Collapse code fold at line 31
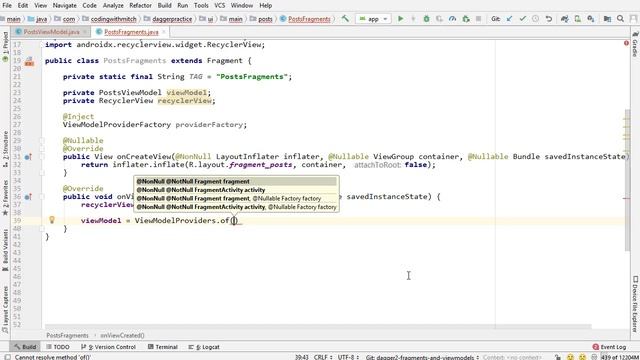The height and width of the screenshot is (360, 640). click(42, 157)
